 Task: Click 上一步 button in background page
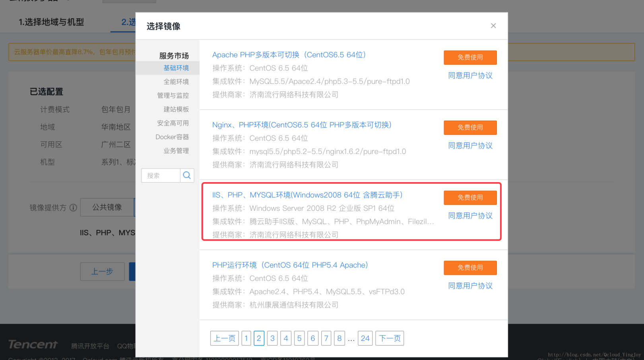tap(102, 271)
